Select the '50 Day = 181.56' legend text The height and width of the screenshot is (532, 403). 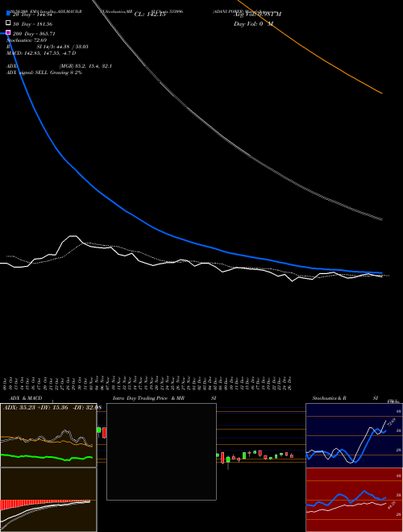point(32,24)
